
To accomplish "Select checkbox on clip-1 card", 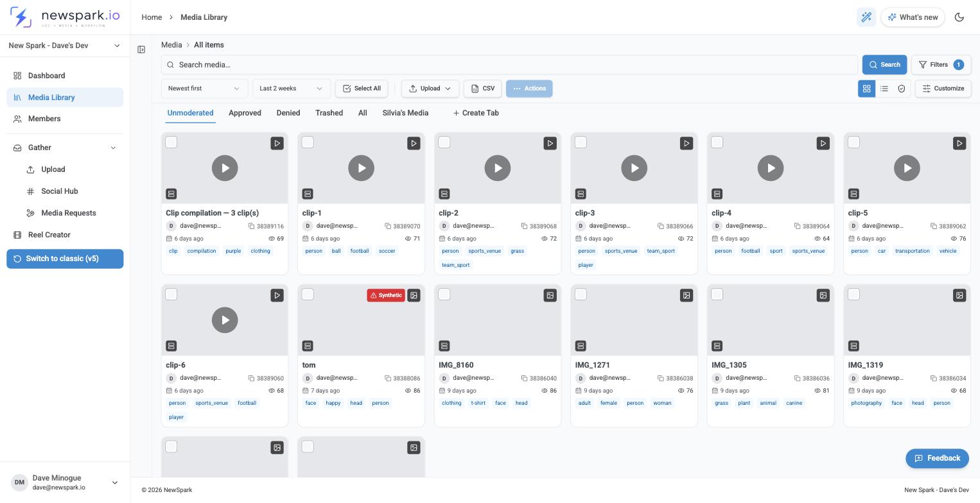I will [308, 142].
